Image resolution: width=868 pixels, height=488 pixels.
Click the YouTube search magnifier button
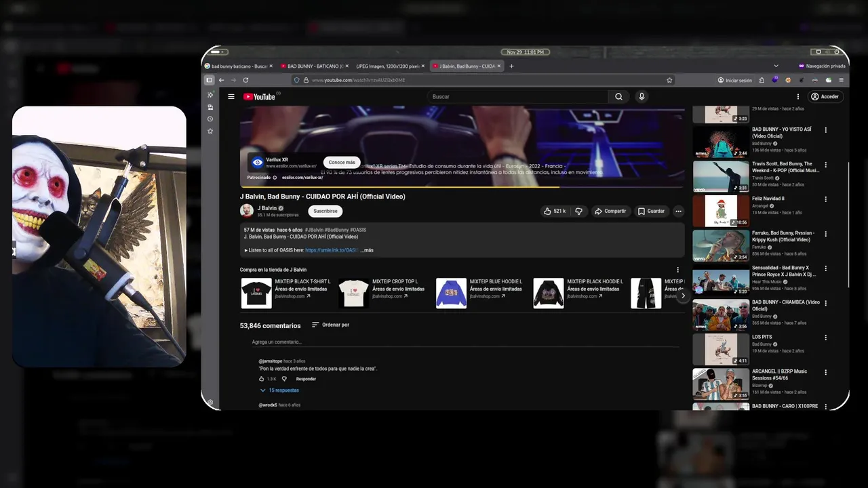(x=618, y=96)
